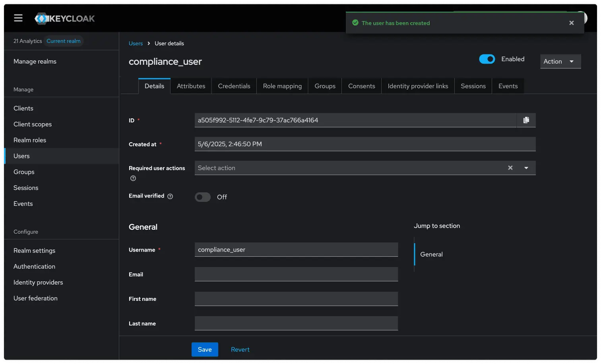
Task: Navigate back via the Users breadcrumb
Action: coord(136,43)
